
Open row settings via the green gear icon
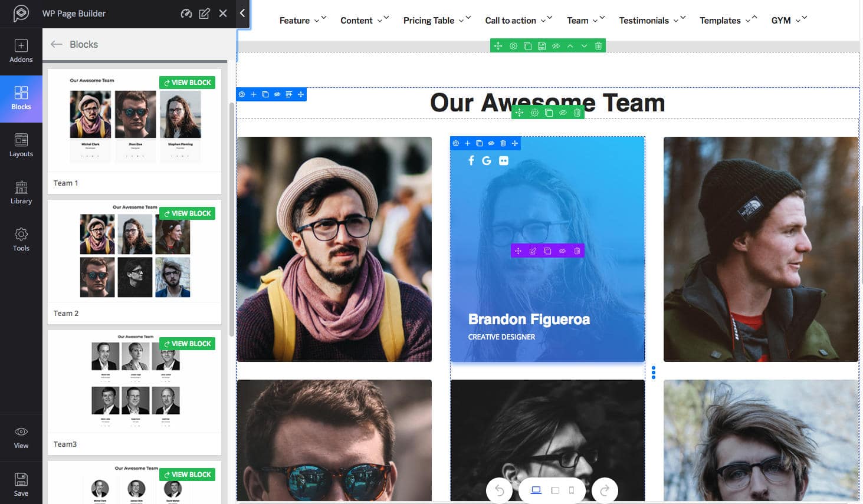point(513,45)
